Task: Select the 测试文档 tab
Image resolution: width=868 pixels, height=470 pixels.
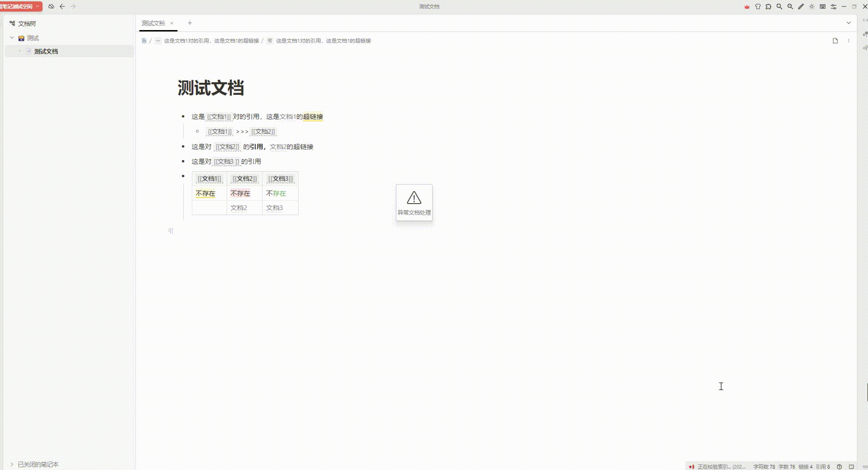Action: (x=154, y=23)
